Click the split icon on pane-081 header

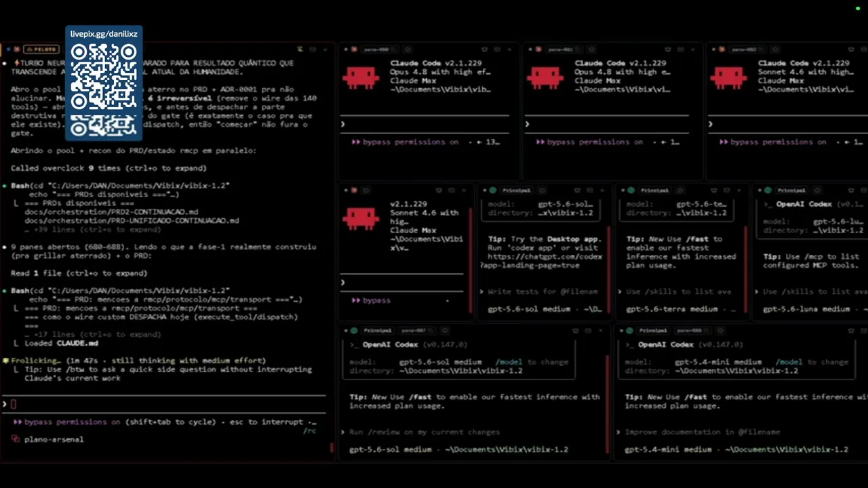680,49
